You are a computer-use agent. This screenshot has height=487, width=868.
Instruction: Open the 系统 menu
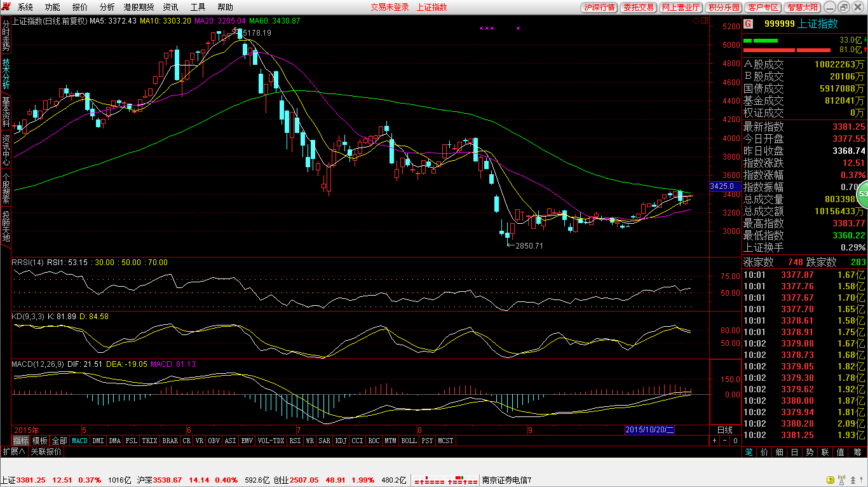pyautogui.click(x=25, y=7)
